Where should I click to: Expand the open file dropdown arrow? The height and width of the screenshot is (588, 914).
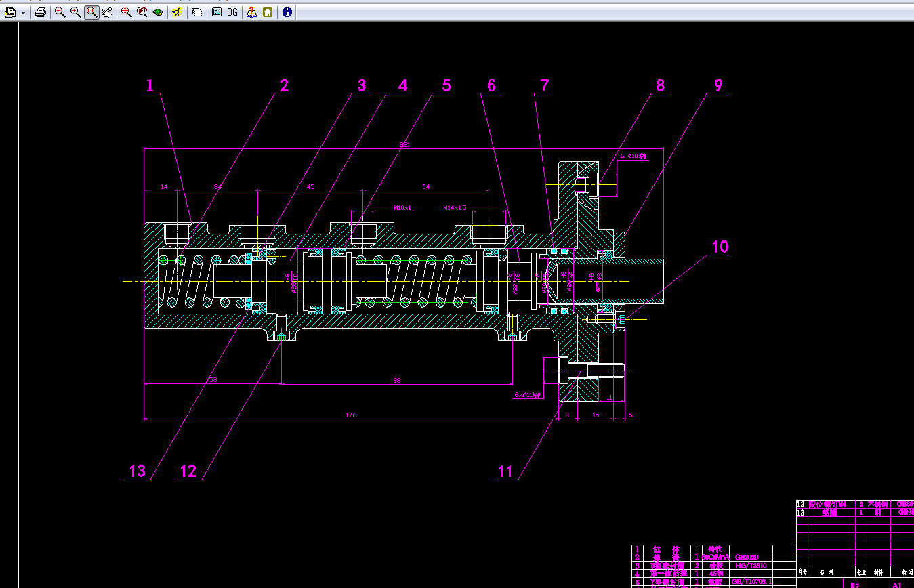(x=23, y=12)
